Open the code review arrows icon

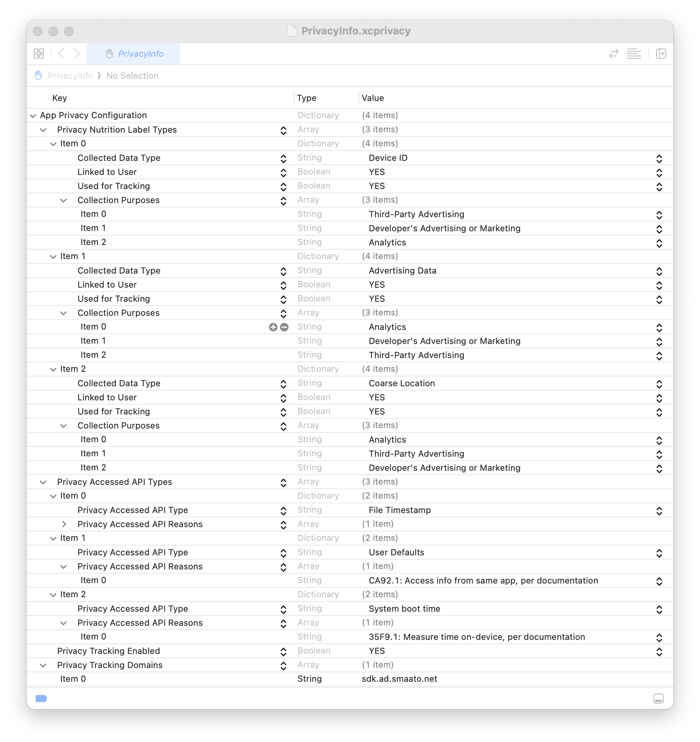click(x=614, y=54)
